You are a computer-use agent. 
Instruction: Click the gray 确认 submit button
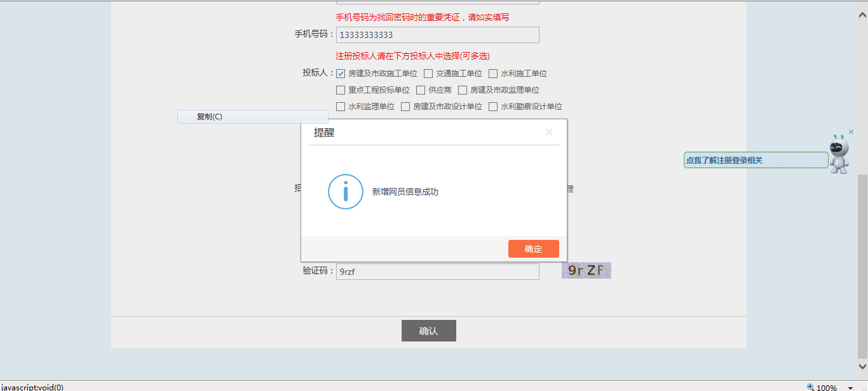[x=428, y=331]
